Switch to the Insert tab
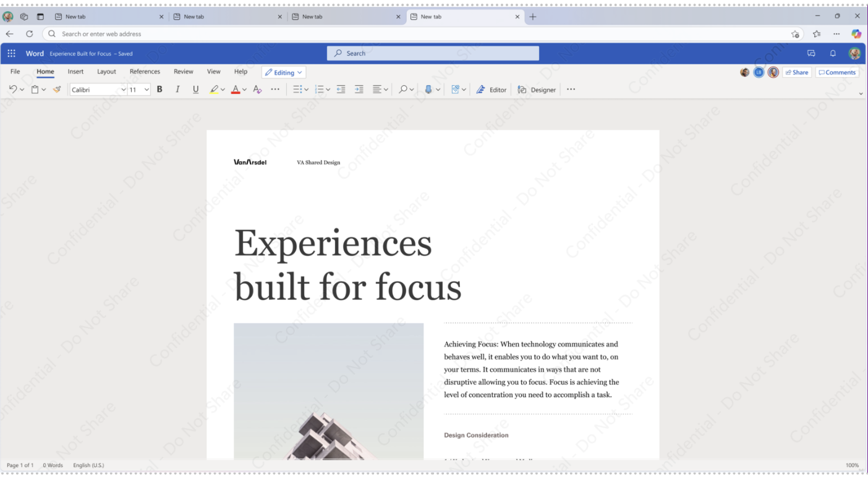 pyautogui.click(x=75, y=72)
